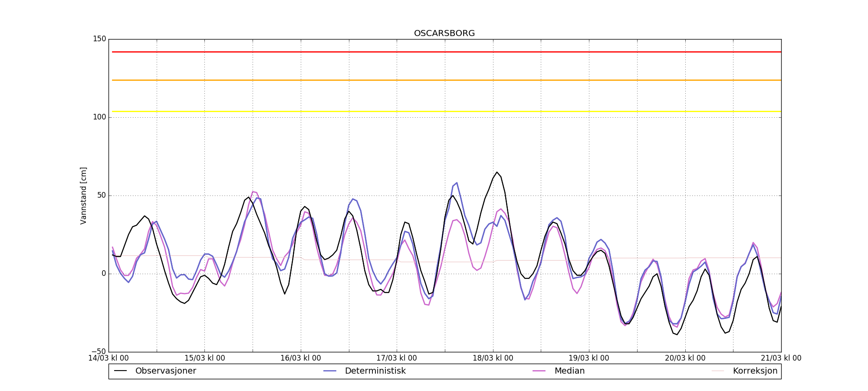Click the 19/03 kl 00 x-axis label
Viewport: 868px width, 391px height.
coord(589,358)
